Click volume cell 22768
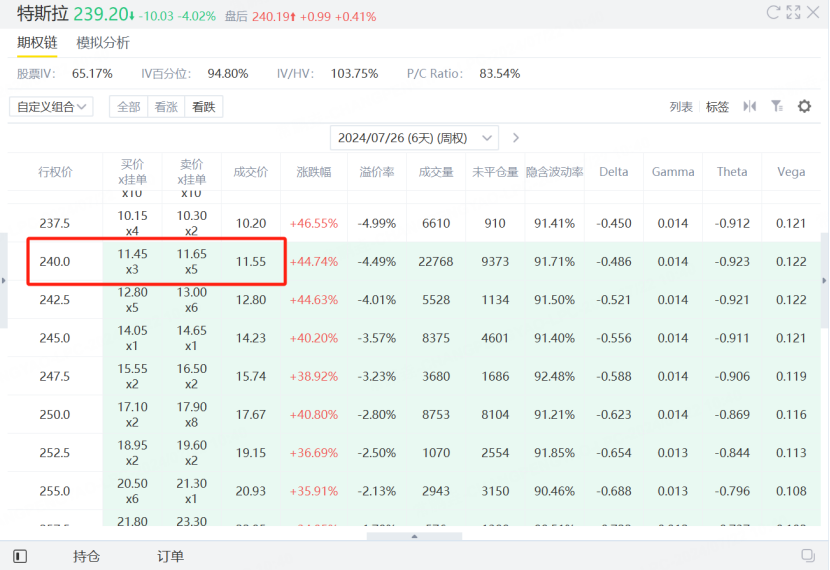 pos(436,261)
